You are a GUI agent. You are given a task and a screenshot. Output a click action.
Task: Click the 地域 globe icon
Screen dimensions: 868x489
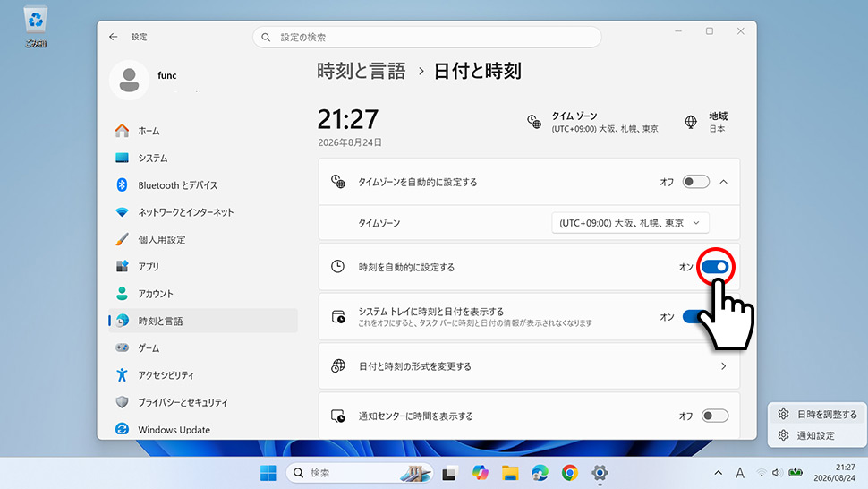691,122
